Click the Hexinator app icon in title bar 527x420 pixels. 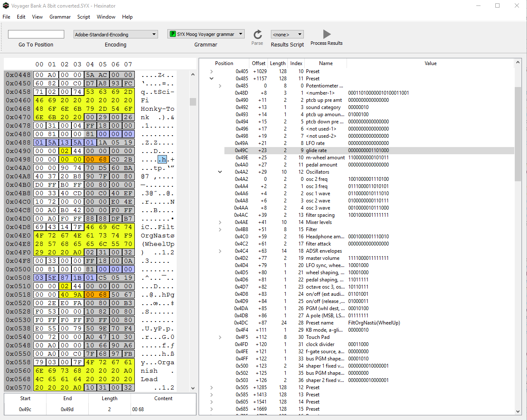[6, 6]
